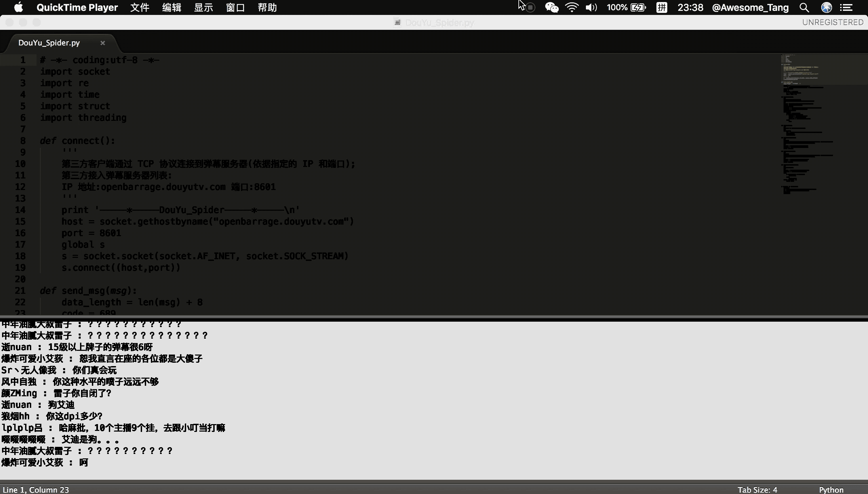This screenshot has height=494, width=868.
Task: Click the 's.connect((host,port))' line
Action: (x=121, y=268)
